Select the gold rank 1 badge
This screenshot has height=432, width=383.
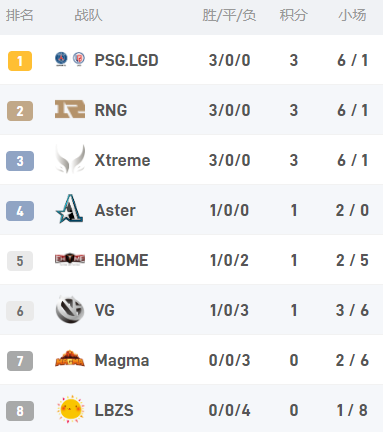coord(20,61)
